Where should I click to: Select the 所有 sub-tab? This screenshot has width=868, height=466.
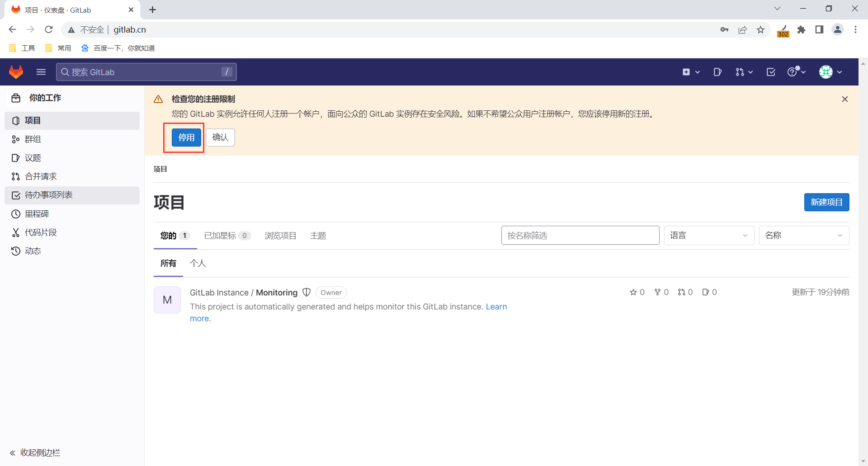[x=168, y=263]
